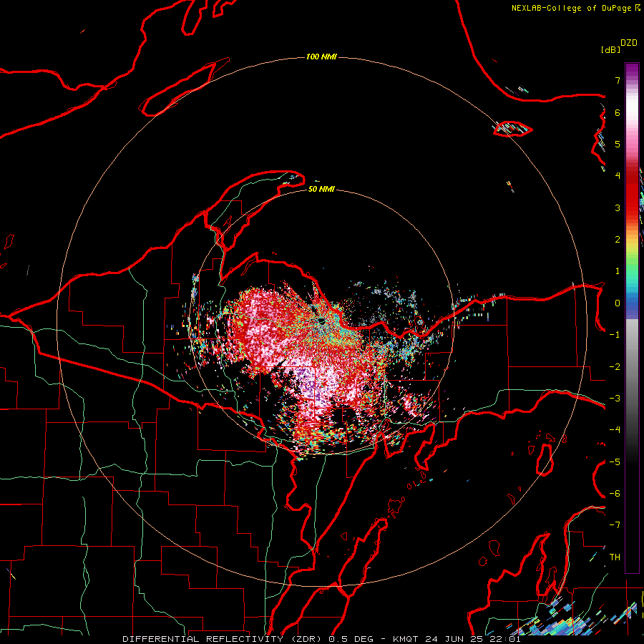Click the 6 value on the color scale
The width and height of the screenshot is (644, 644).
tap(618, 112)
